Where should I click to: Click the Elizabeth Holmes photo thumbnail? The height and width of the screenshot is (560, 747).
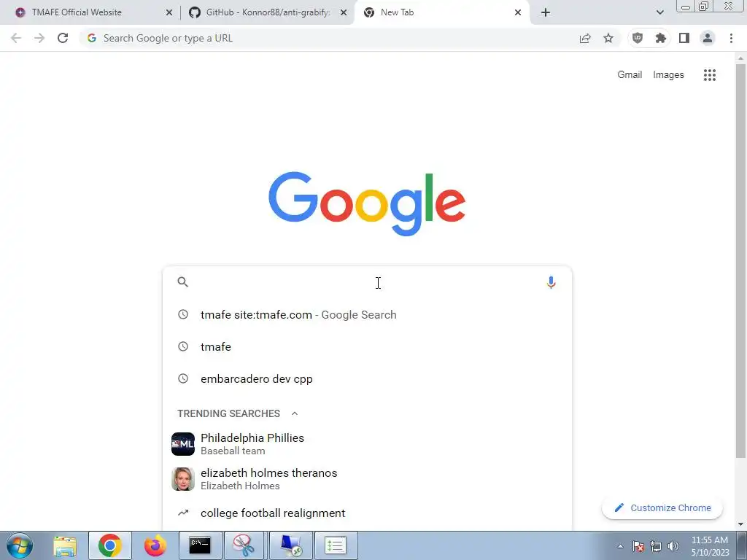[x=183, y=479]
